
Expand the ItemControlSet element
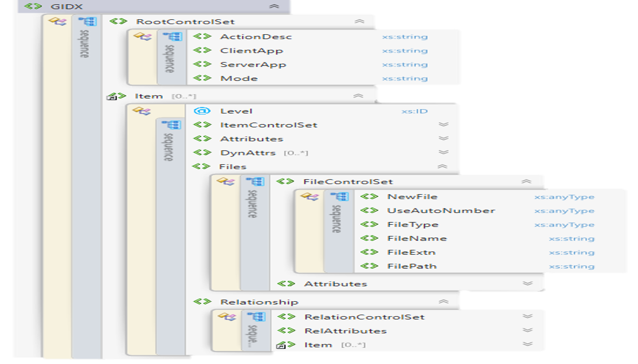[443, 125]
